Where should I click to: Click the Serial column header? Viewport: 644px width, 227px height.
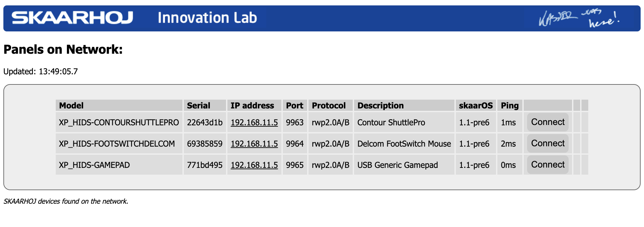pyautogui.click(x=205, y=105)
